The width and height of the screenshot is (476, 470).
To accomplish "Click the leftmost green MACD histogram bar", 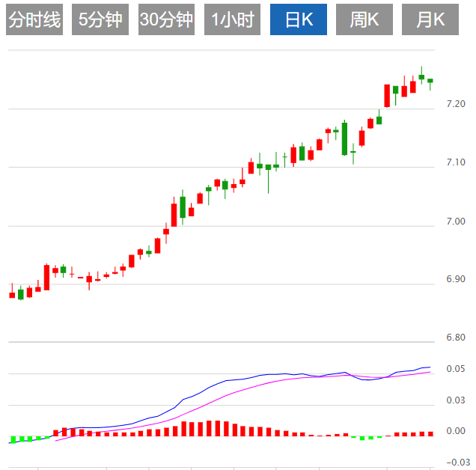I will (x=12, y=439).
